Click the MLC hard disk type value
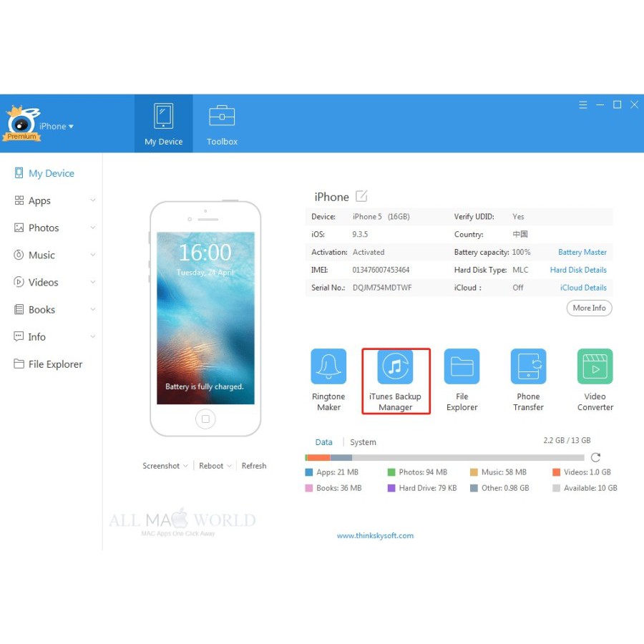The height and width of the screenshot is (644, 644). [x=520, y=270]
